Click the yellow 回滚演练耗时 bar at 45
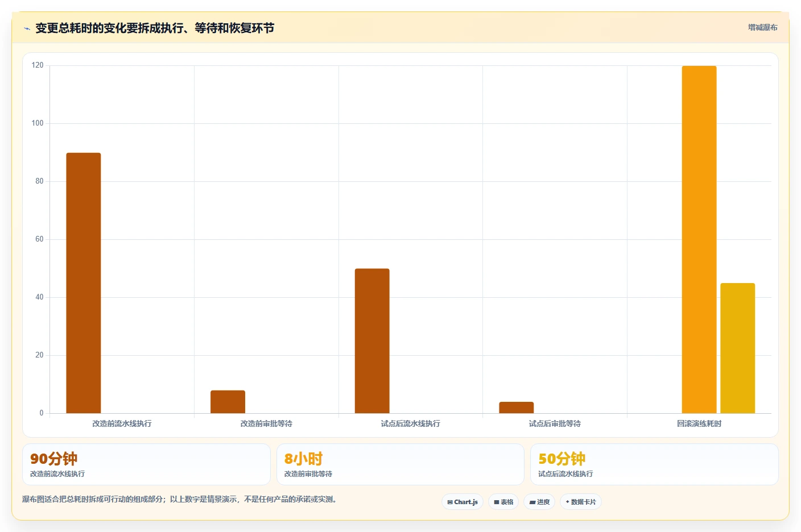This screenshot has width=801, height=532. (x=738, y=348)
